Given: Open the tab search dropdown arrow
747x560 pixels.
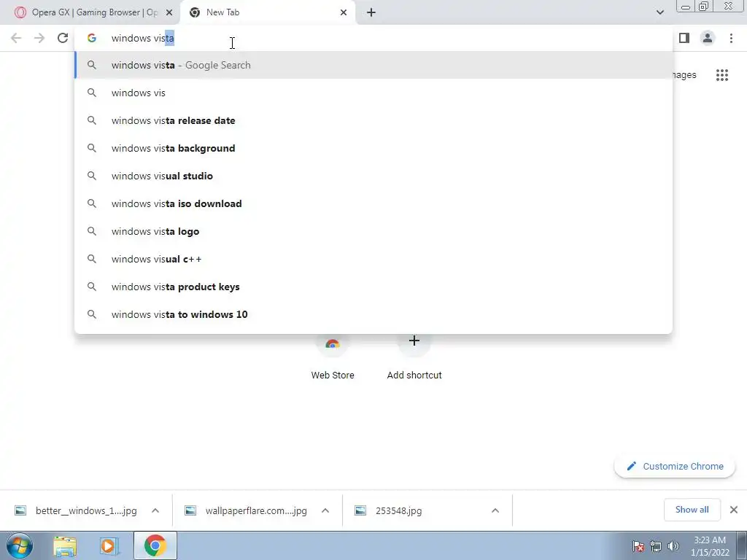Looking at the screenshot, I should click(x=659, y=12).
